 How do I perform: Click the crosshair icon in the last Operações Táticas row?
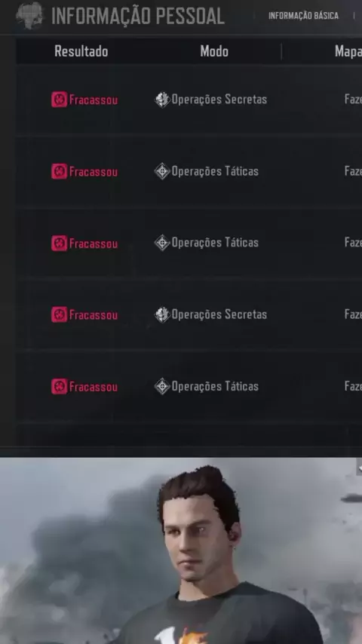162,386
